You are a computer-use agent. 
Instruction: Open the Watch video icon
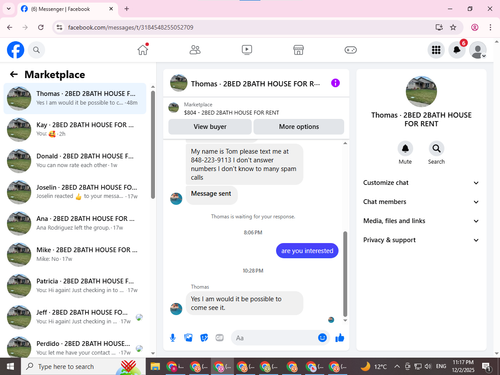click(x=247, y=50)
